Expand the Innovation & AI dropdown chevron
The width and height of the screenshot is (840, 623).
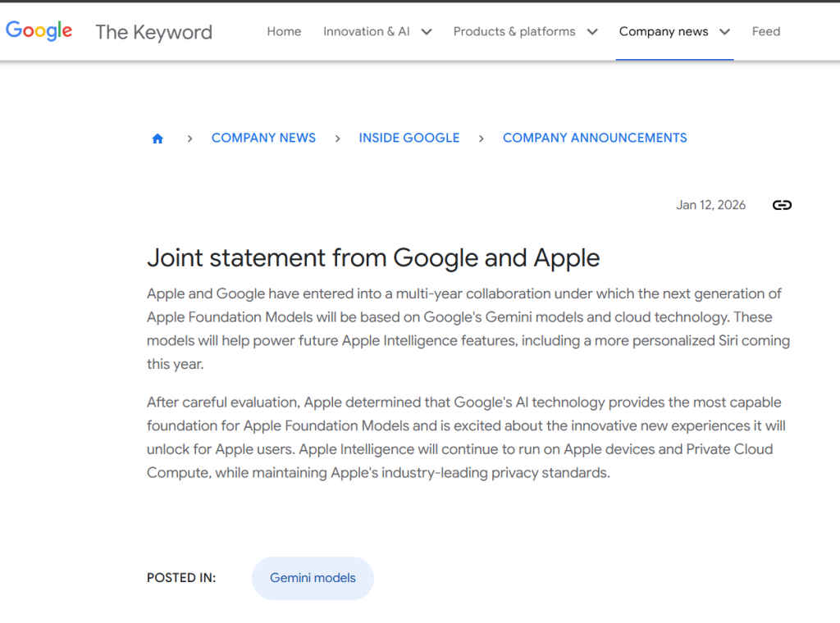[426, 32]
